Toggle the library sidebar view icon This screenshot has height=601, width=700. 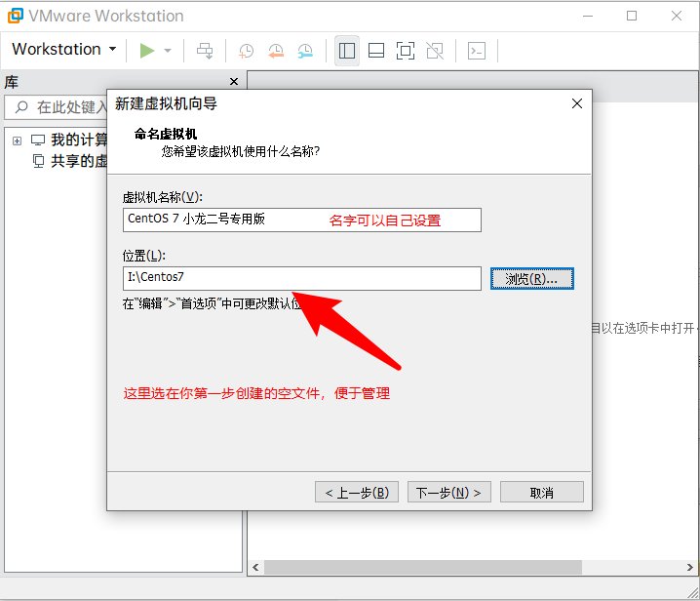(347, 51)
